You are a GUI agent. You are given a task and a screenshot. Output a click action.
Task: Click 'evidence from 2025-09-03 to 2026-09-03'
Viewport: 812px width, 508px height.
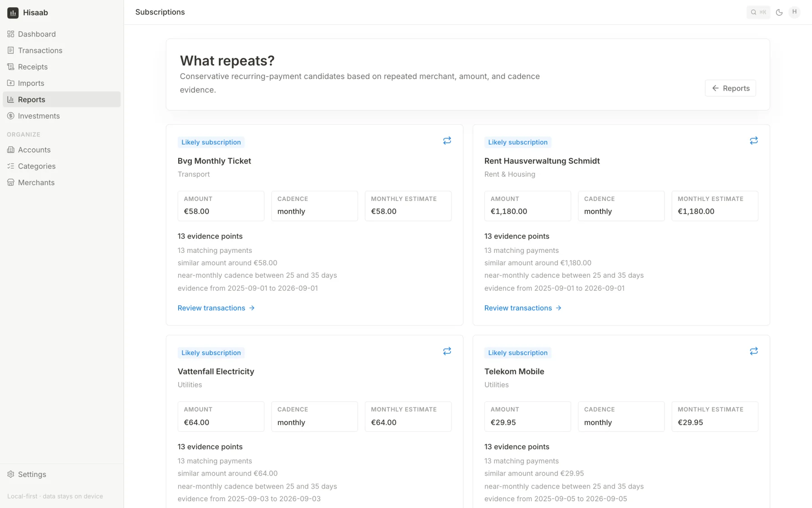click(x=249, y=499)
